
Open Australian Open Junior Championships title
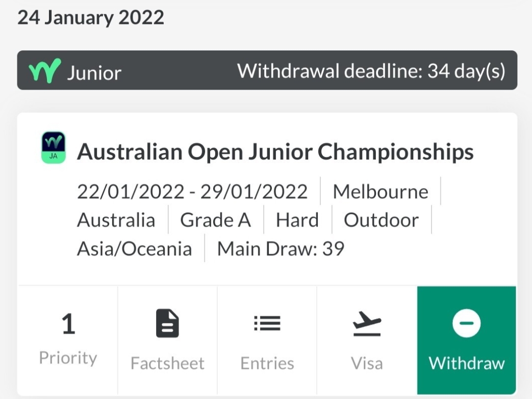point(275,151)
